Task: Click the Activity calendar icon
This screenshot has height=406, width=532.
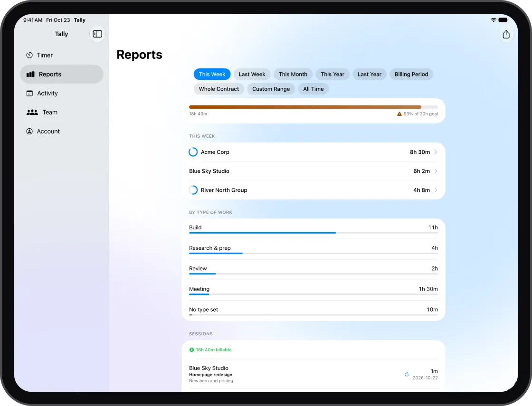Action: click(x=29, y=93)
